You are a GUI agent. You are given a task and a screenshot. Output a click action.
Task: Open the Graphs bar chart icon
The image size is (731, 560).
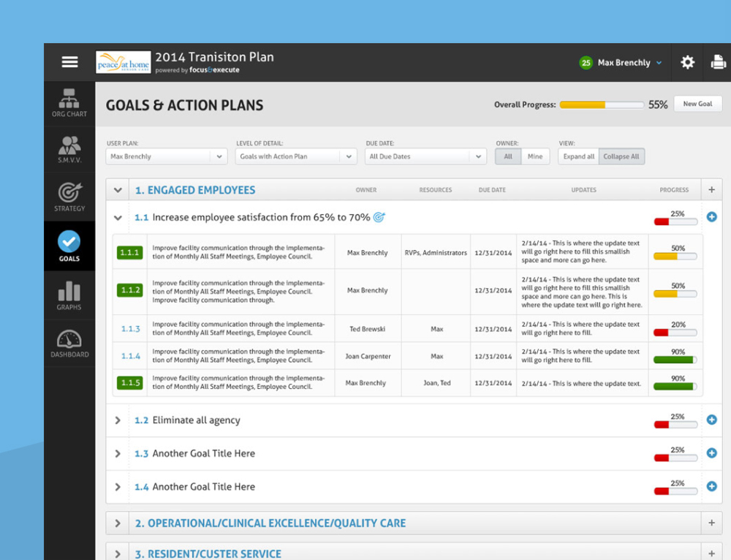tap(69, 295)
